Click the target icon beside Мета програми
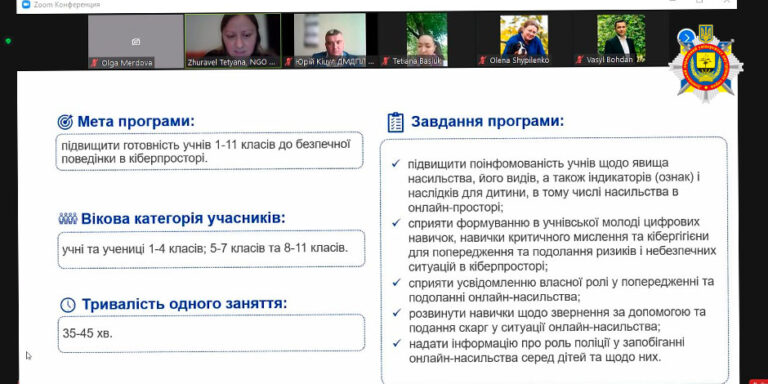The width and height of the screenshot is (768, 384). (x=65, y=121)
